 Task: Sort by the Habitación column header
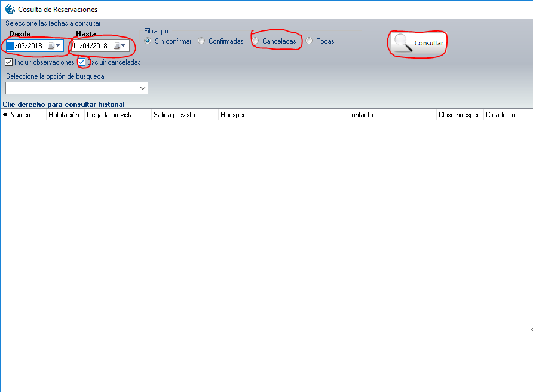[64, 115]
